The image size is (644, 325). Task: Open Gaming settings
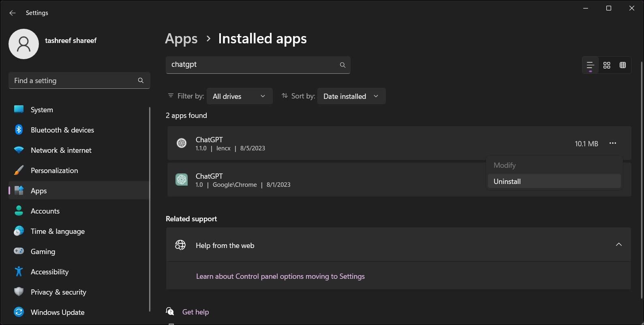pos(79,251)
